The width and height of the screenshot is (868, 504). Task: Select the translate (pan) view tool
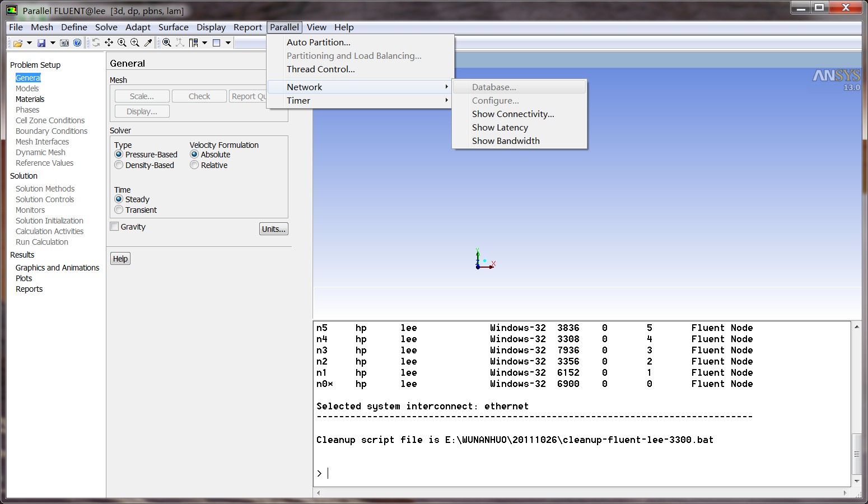tap(109, 43)
